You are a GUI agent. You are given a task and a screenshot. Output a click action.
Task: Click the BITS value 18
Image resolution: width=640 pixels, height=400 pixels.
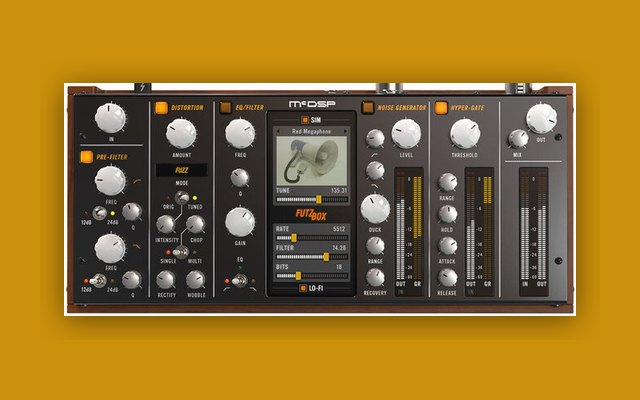pos(339,267)
